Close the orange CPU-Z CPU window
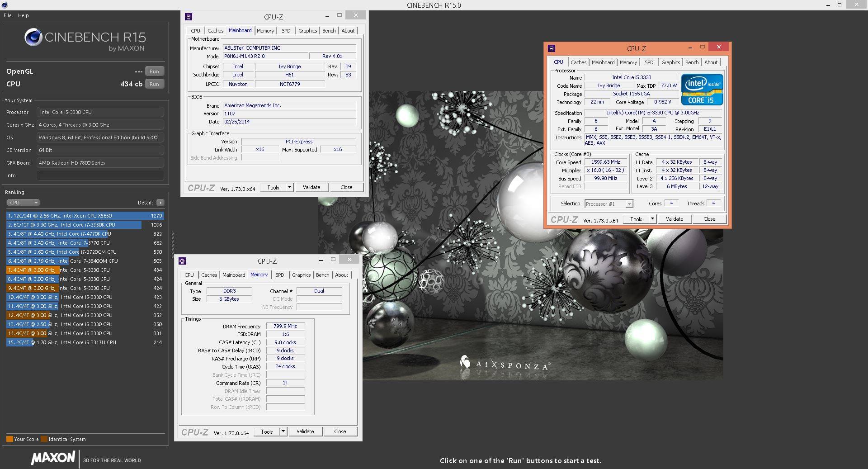Viewport: 868px width, 469px height. tap(718, 47)
